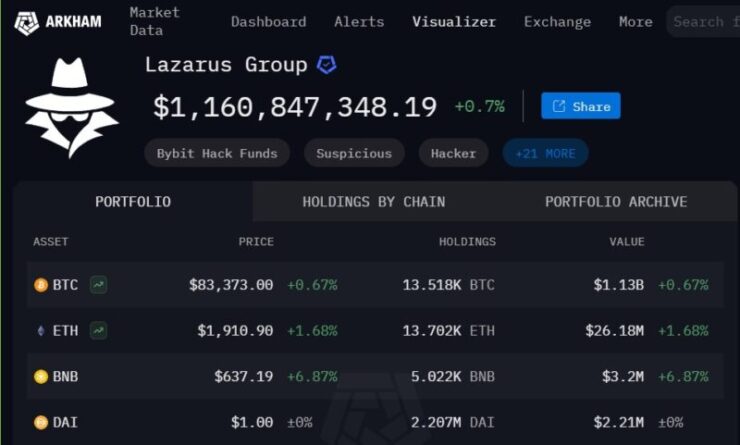Click the Arkham logo icon

point(26,23)
